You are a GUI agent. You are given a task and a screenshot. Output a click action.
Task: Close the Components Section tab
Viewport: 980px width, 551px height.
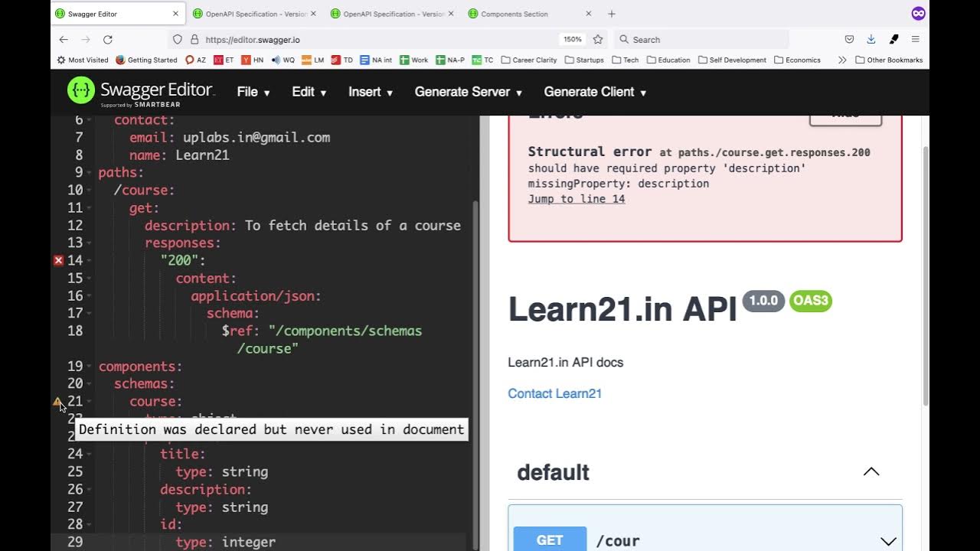(589, 14)
